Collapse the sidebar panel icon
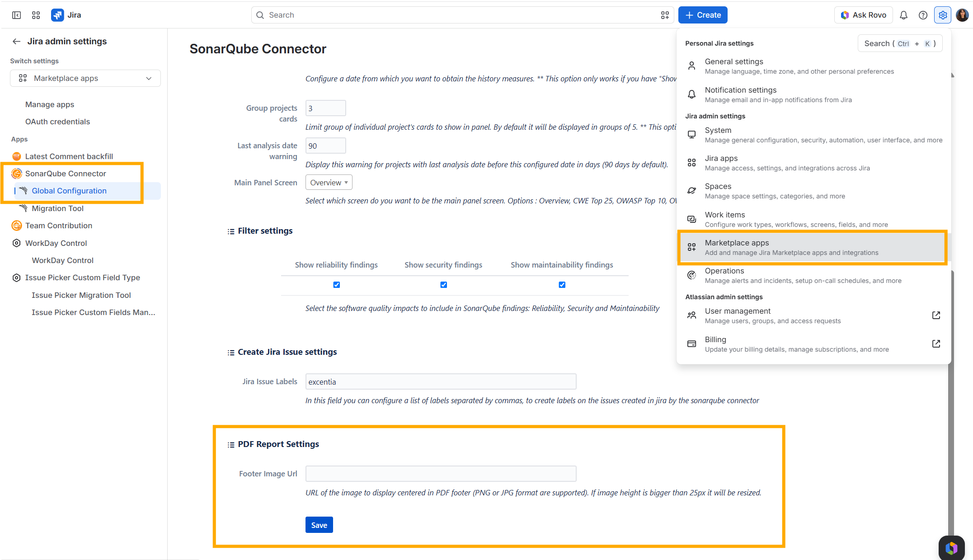The height and width of the screenshot is (560, 973). coord(17,15)
